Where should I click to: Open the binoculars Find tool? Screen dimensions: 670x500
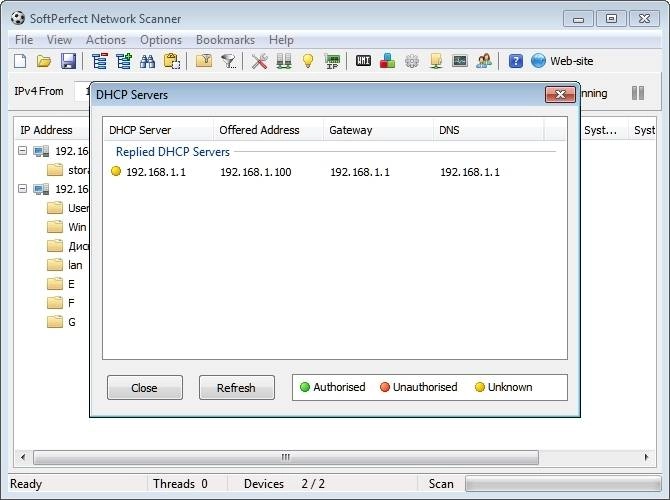point(148,61)
